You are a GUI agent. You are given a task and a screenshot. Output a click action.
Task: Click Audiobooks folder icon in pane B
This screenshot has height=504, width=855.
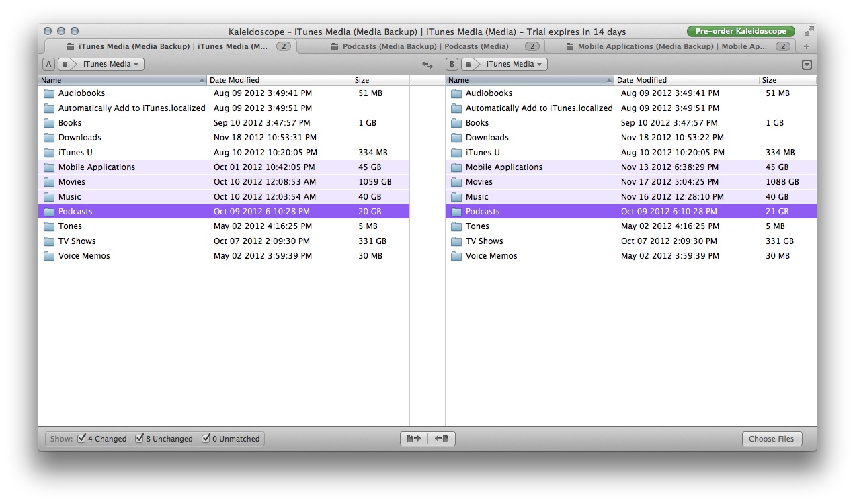[x=456, y=93]
